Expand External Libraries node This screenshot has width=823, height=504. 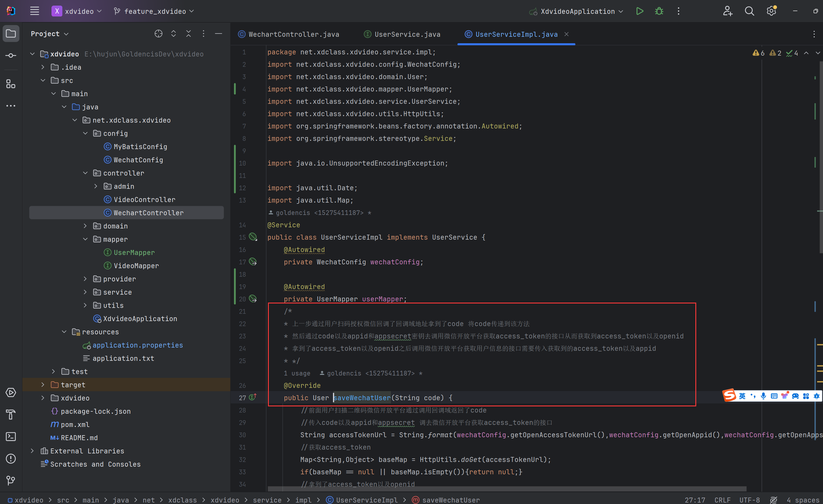click(32, 450)
